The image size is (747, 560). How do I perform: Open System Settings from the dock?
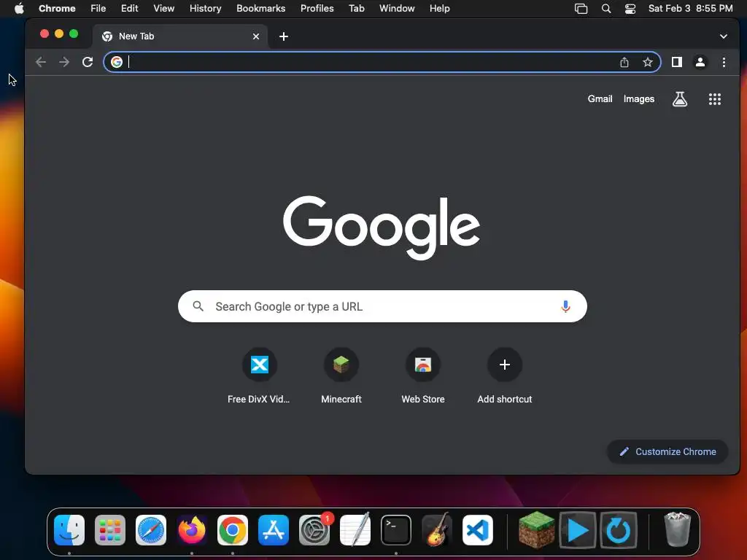(314, 530)
